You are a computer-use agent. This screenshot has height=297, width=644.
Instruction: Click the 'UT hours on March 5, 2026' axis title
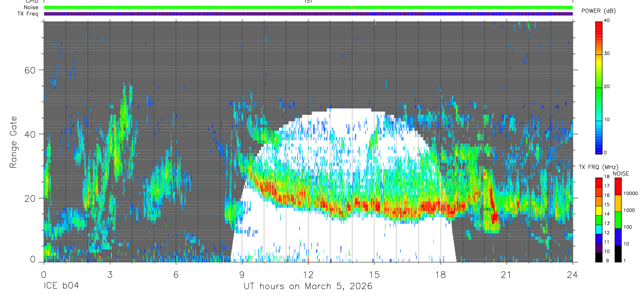(x=308, y=287)
